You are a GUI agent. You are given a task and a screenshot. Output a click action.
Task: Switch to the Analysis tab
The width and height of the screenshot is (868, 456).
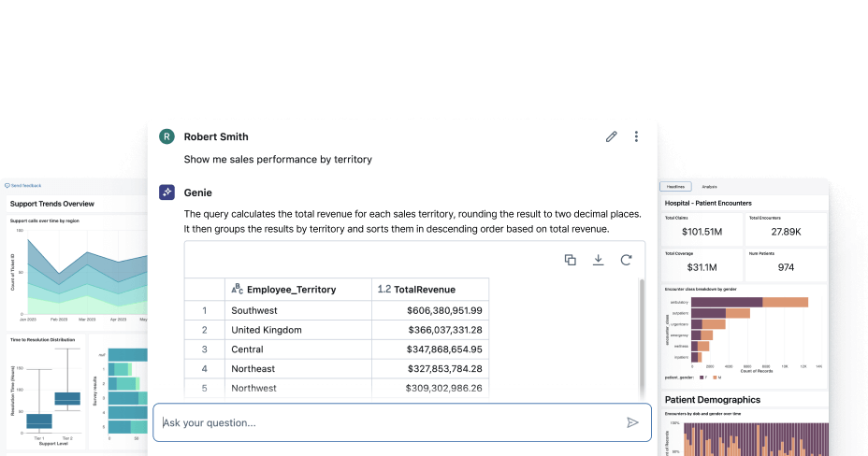point(709,187)
